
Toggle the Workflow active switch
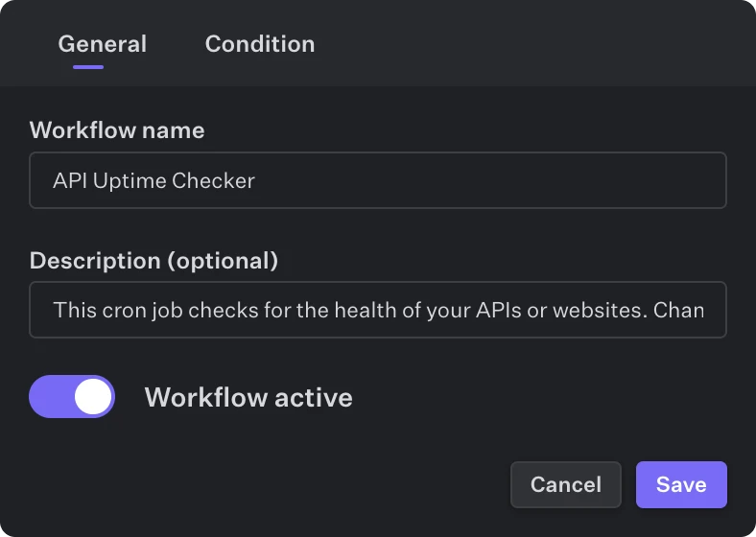click(x=72, y=396)
